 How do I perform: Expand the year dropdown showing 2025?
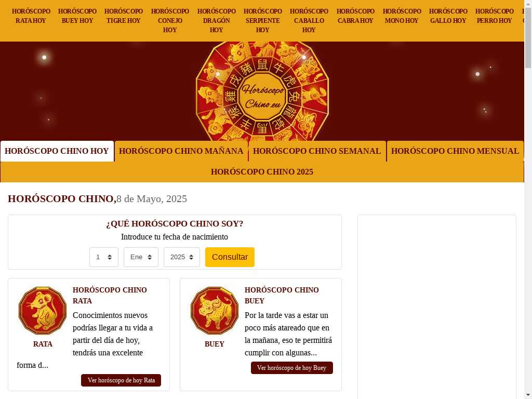point(182,257)
